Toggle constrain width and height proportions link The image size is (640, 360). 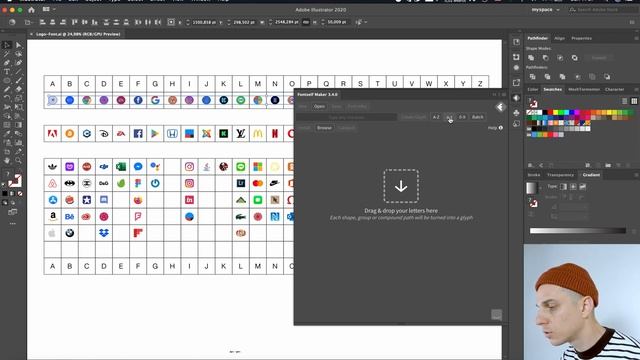[306, 22]
